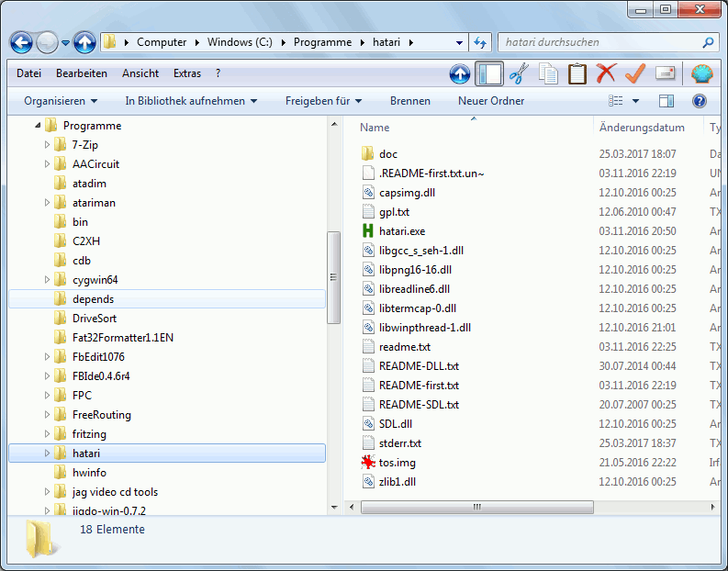Image resolution: width=728 pixels, height=571 pixels.
Task: Open the Extras menu
Action: pos(187,73)
